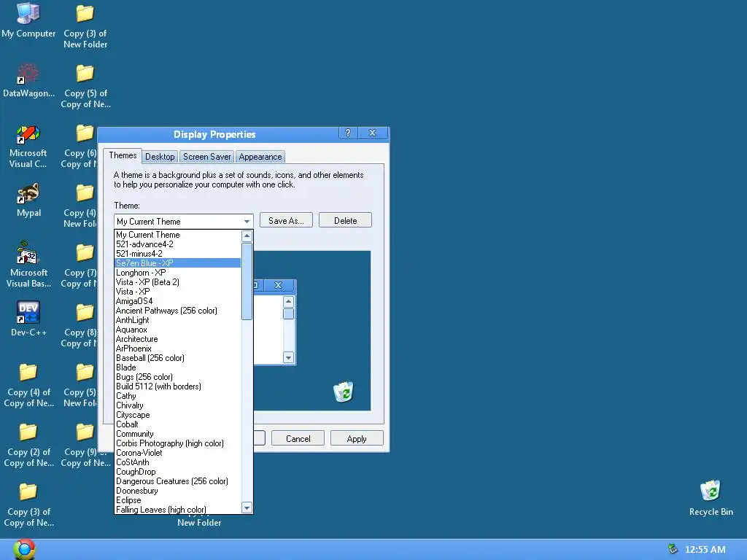Screen dimensions: 747x560
Task: Choose Falling Leaves (high color) theme
Action: [178, 510]
